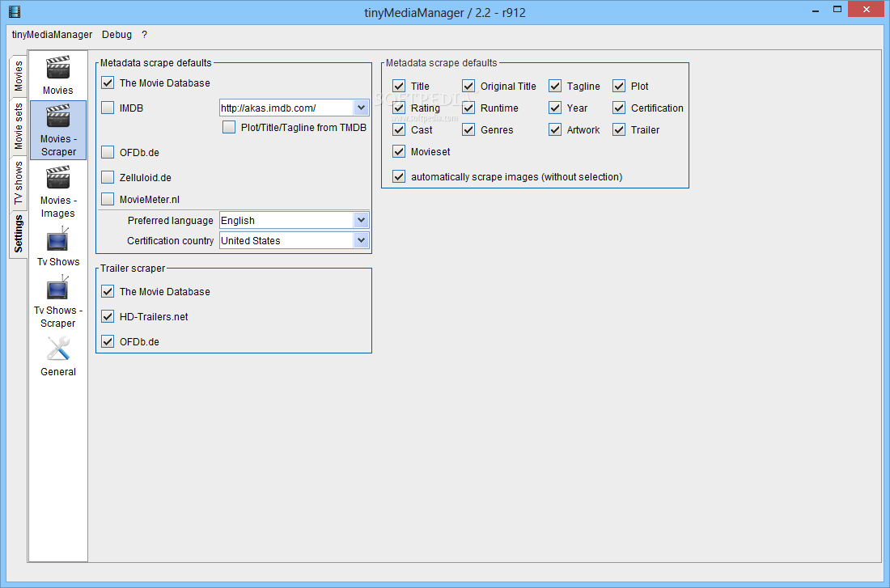Minimize the tinyMediaManager window

pos(816,11)
